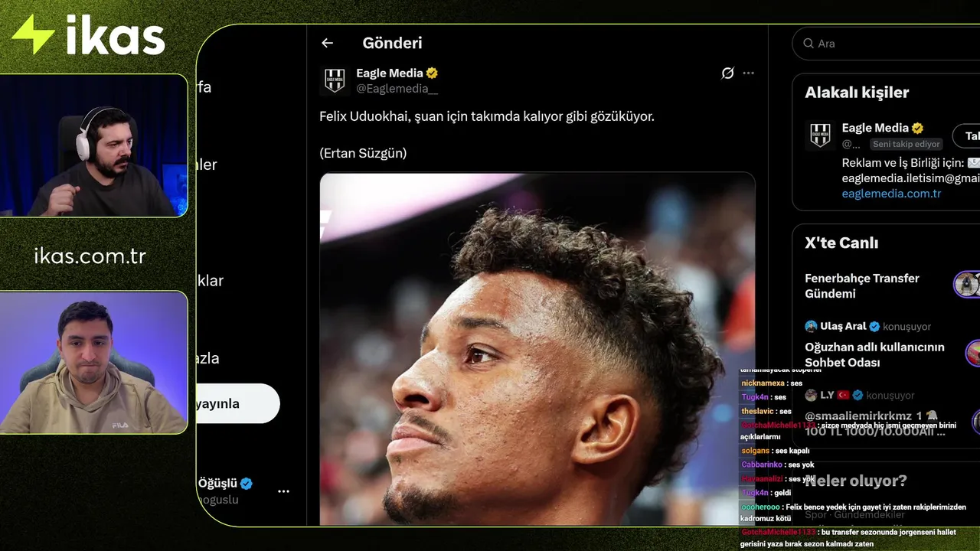Open the account options dots beside Öğüşlü
This screenshot has width=980, height=551.
(x=283, y=491)
